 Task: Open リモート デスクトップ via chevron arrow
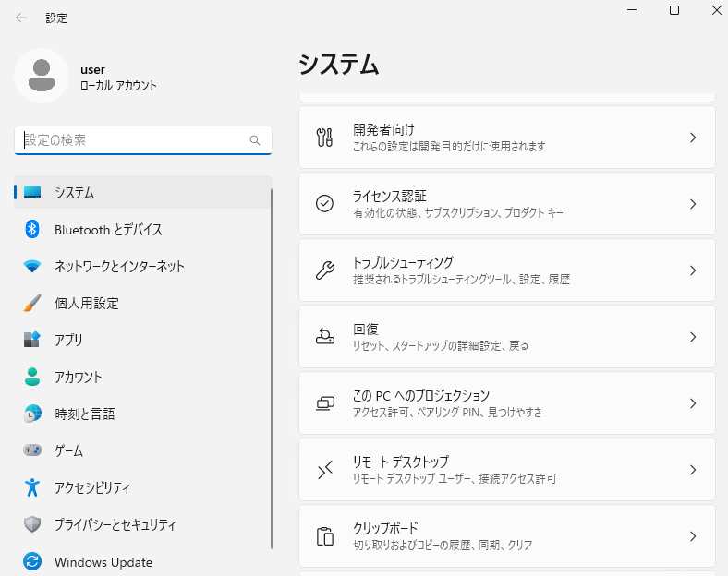pyautogui.click(x=693, y=470)
